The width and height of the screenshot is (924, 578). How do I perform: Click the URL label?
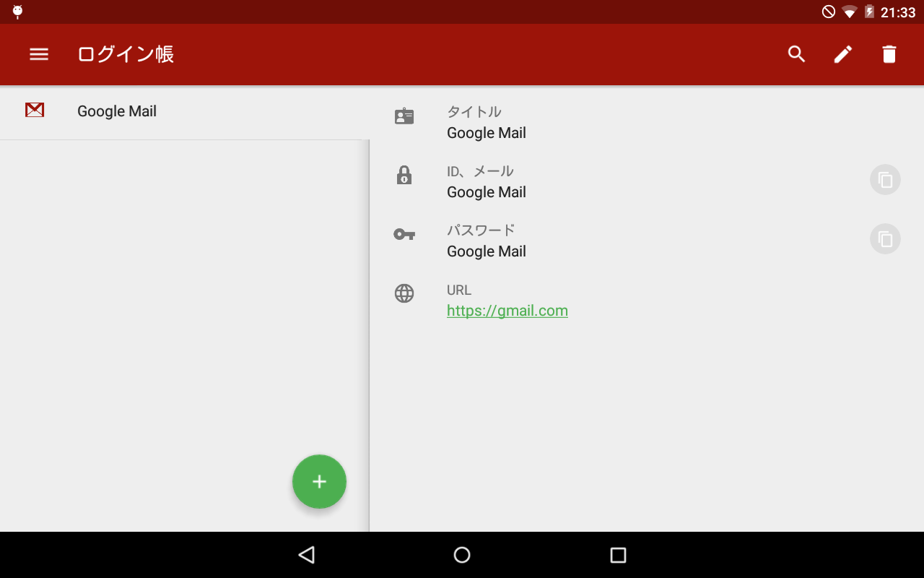point(459,290)
